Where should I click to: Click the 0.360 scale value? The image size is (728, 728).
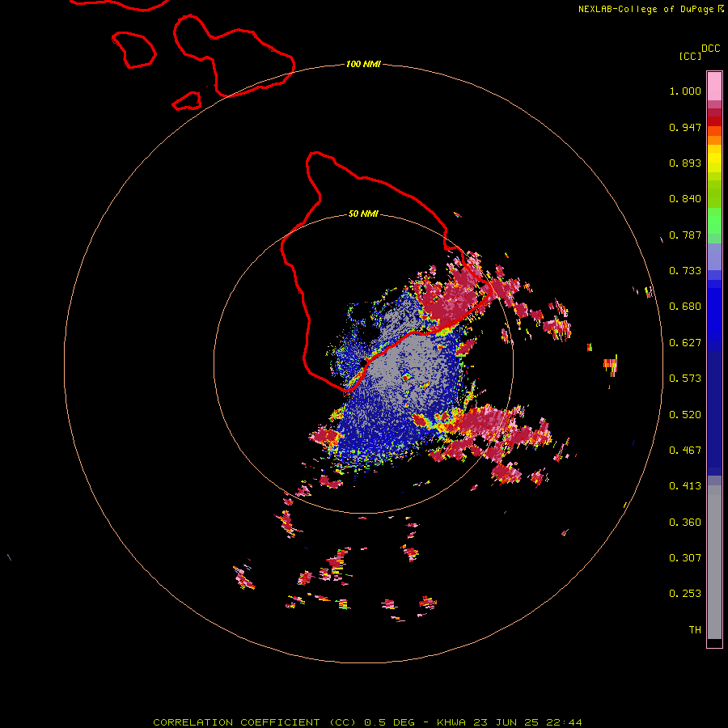tap(685, 523)
